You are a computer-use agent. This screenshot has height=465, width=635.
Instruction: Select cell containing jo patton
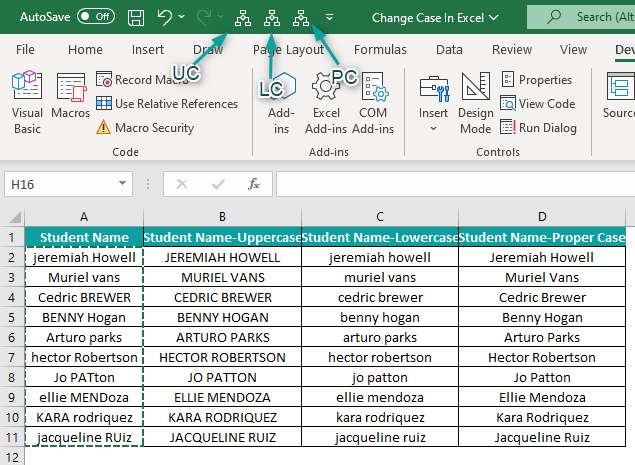click(x=380, y=377)
